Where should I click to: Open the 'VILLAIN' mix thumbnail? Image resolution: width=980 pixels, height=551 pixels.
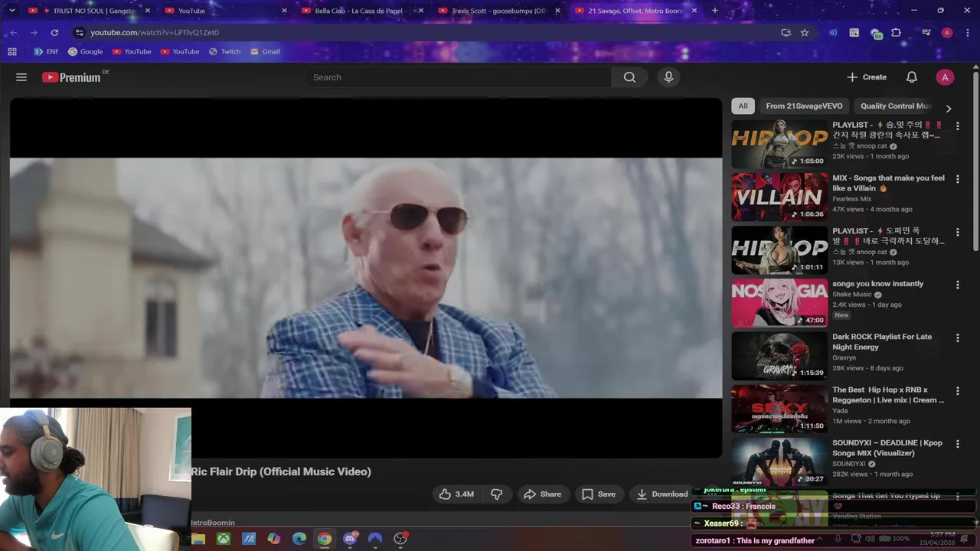[779, 197]
